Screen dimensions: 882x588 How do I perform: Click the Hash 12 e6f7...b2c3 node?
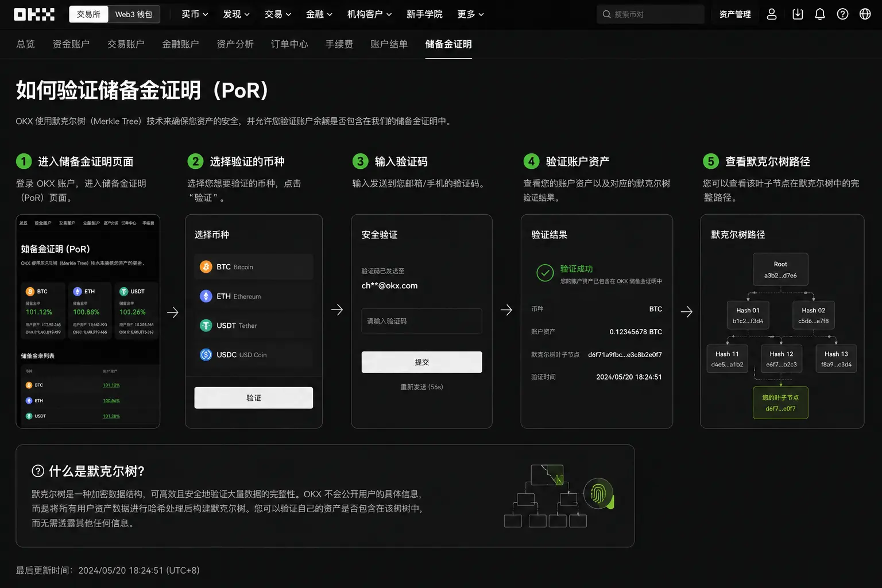[x=782, y=359]
